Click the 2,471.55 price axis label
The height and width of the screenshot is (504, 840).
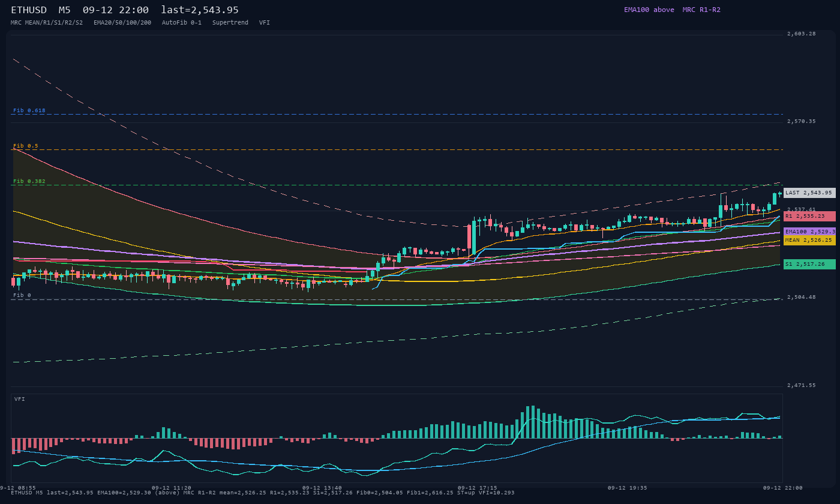coord(802,385)
